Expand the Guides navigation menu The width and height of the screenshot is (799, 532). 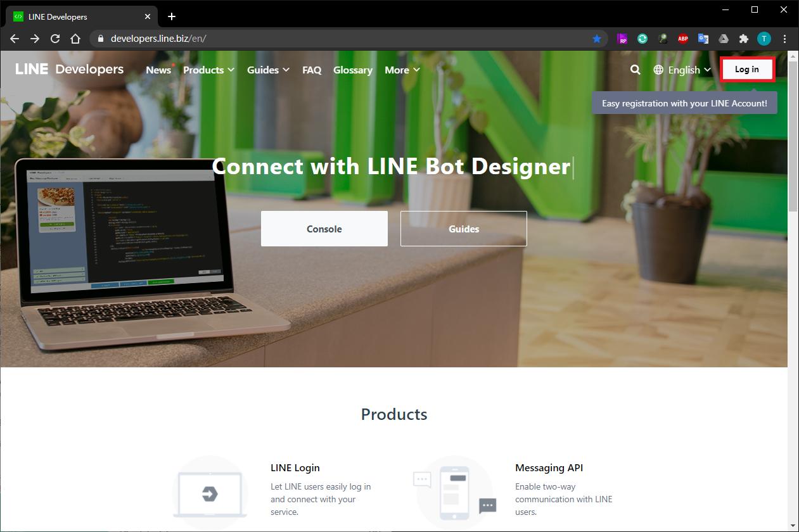pyautogui.click(x=268, y=70)
